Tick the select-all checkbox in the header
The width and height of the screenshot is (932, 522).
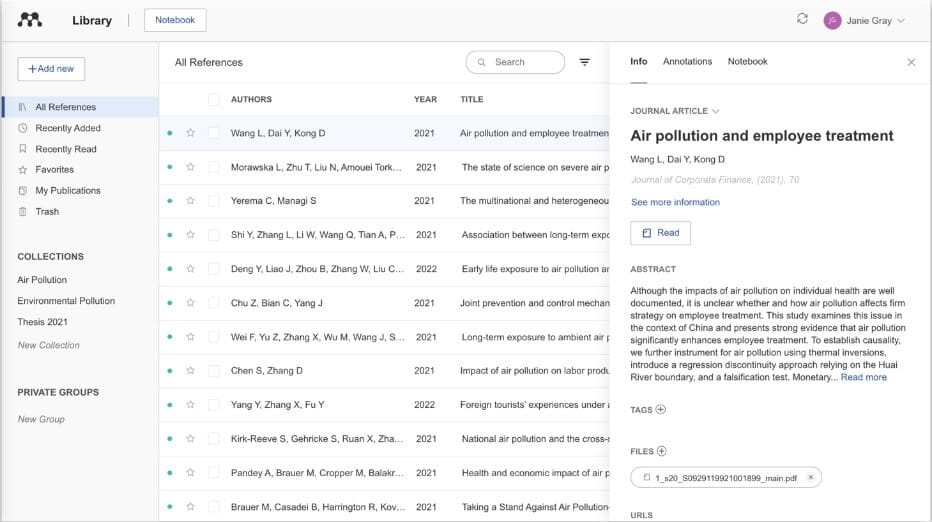pyautogui.click(x=213, y=99)
